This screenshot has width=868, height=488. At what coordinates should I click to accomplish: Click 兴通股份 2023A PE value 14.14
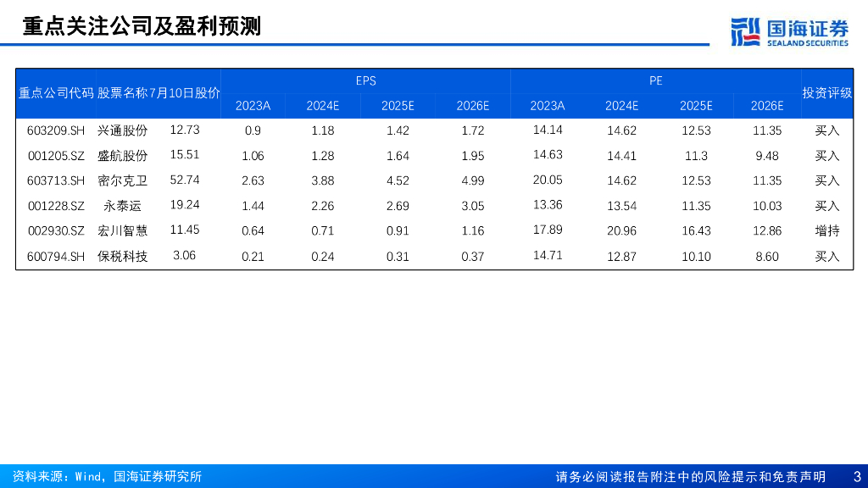click(x=548, y=130)
